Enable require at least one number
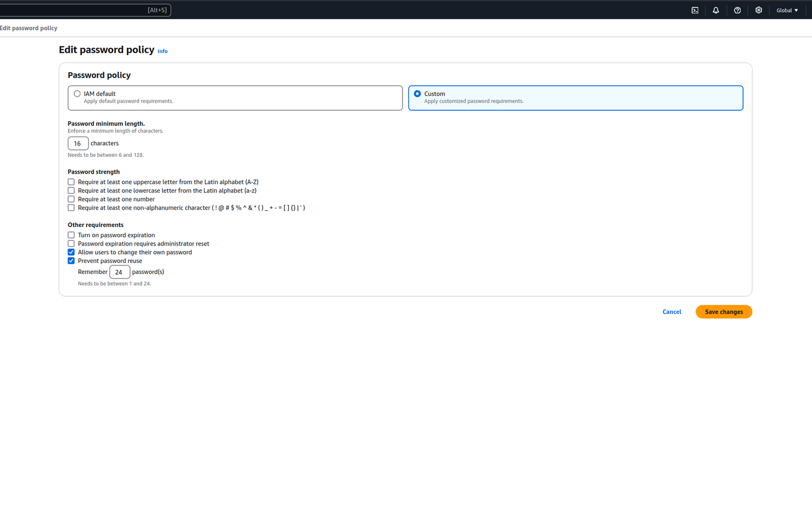Viewport: 812px width, 512px height. click(x=71, y=199)
